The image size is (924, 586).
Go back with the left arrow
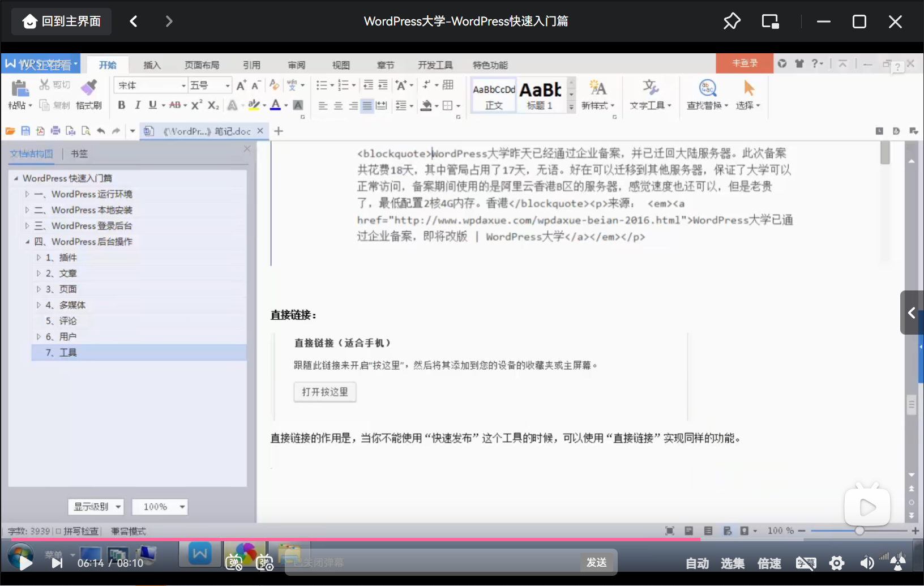coord(134,22)
